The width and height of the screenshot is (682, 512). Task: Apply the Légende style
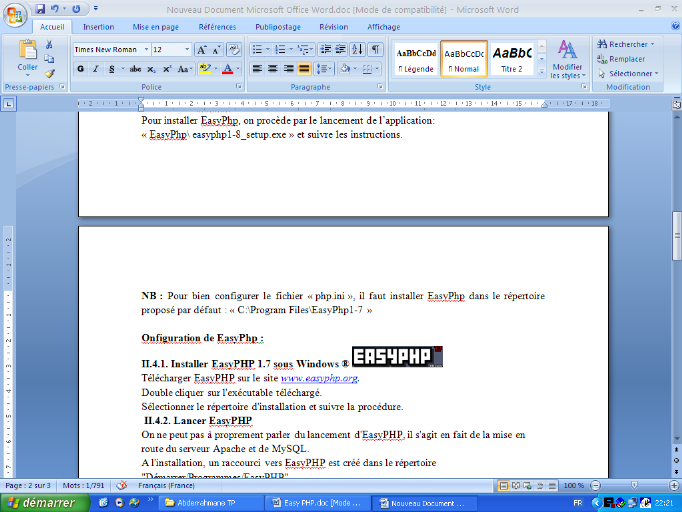[416, 60]
